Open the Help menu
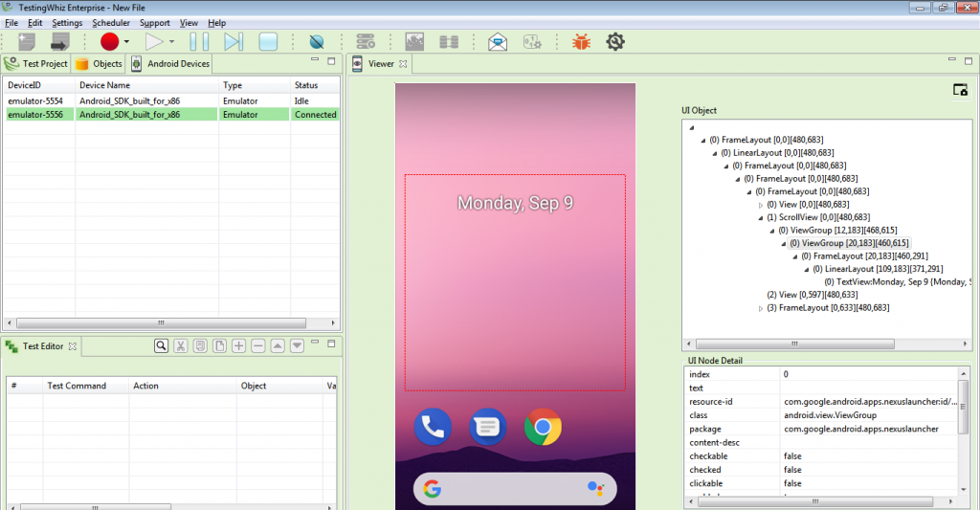The height and width of the screenshot is (510, 980). (x=217, y=23)
